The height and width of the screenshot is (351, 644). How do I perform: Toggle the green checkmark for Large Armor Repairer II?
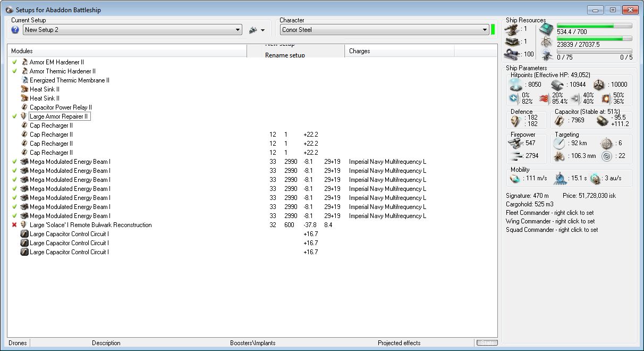[14, 116]
